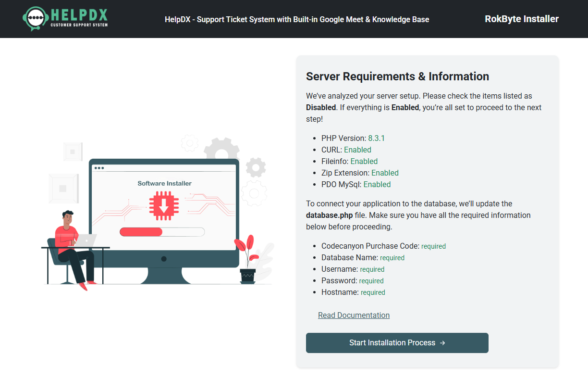Click the Username required line
Image resolution: width=588 pixels, height=392 pixels.
tap(353, 269)
